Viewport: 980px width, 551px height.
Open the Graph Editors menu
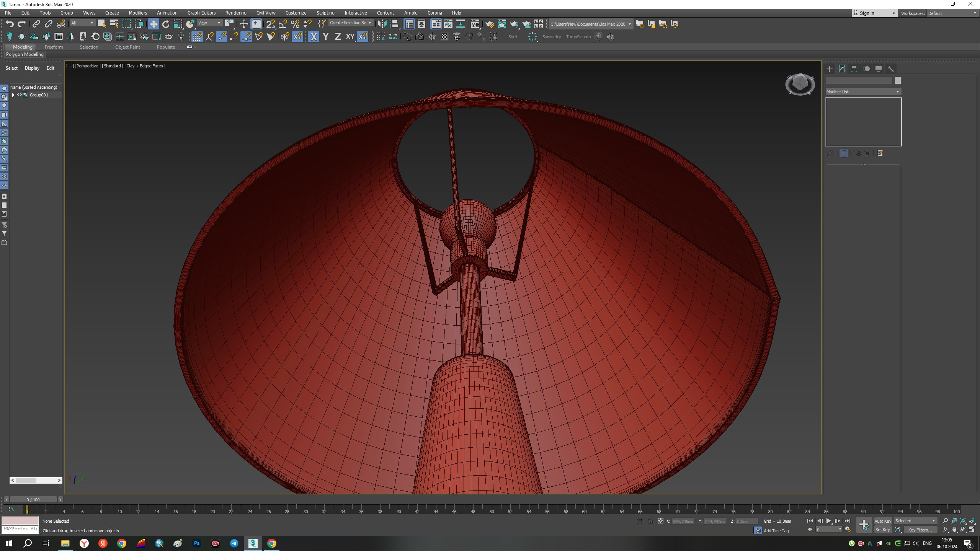[x=201, y=13]
